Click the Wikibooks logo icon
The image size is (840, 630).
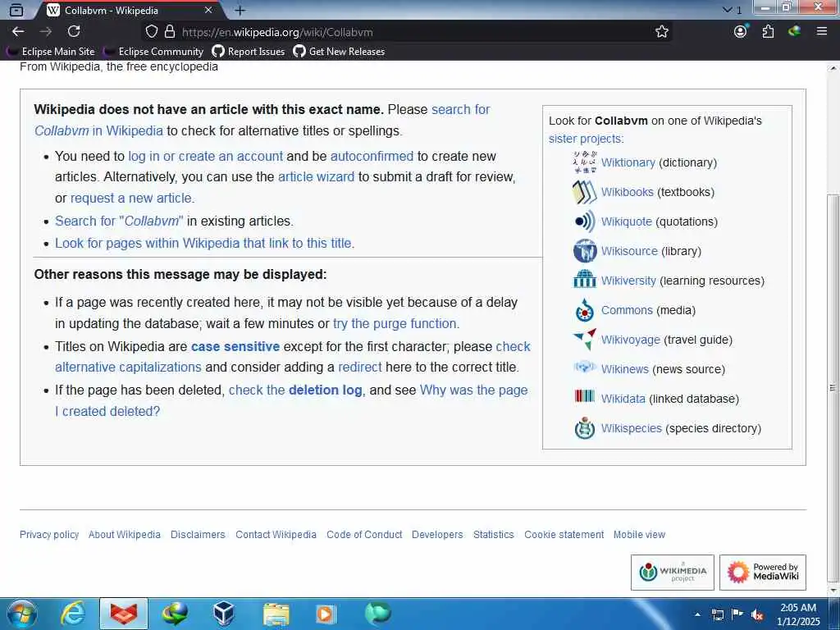click(584, 192)
